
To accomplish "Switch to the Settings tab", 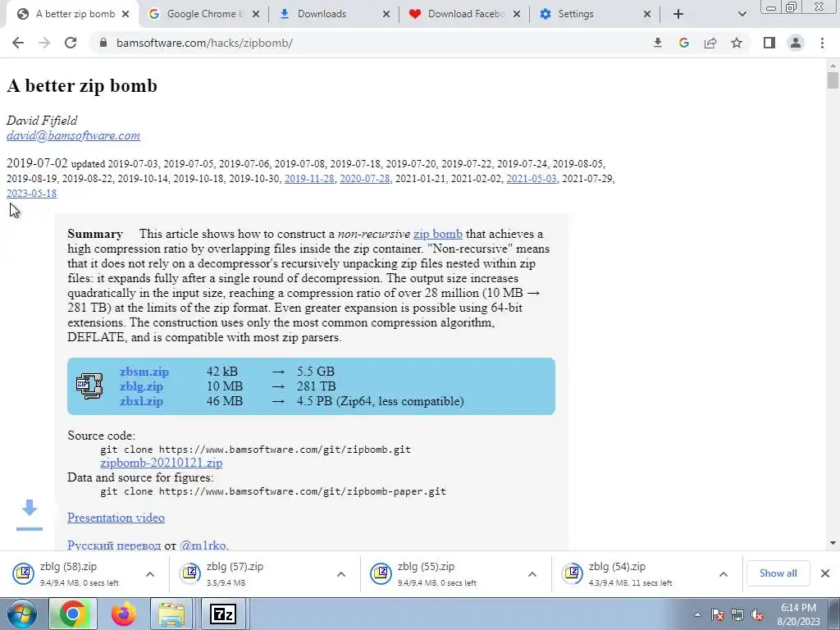I will click(594, 14).
